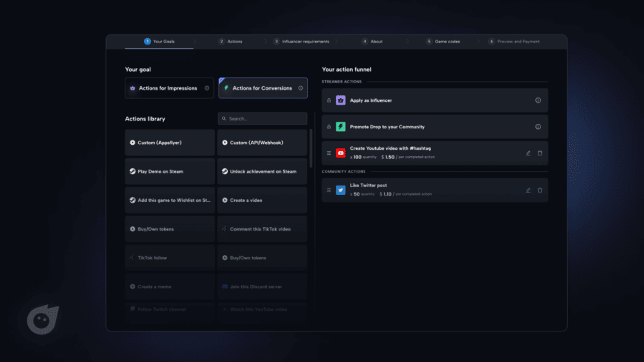Click the green Promote Drop bolt icon

point(340,127)
